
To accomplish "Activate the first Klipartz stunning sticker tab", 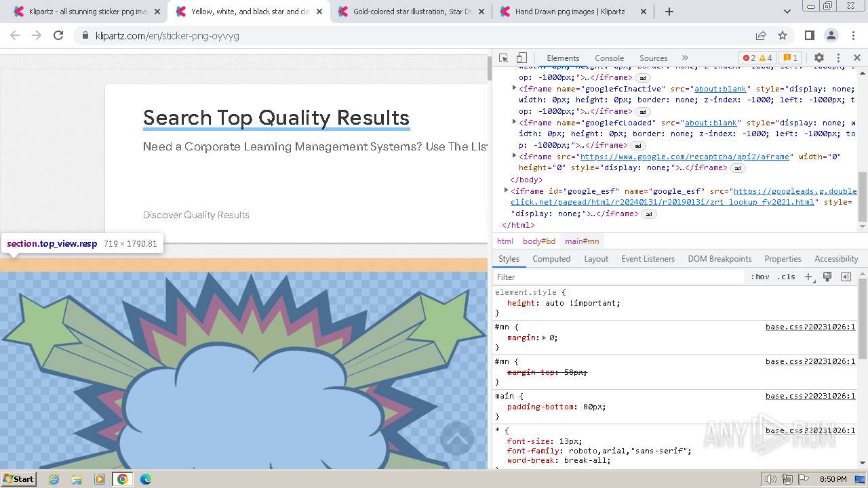I will (x=88, y=12).
